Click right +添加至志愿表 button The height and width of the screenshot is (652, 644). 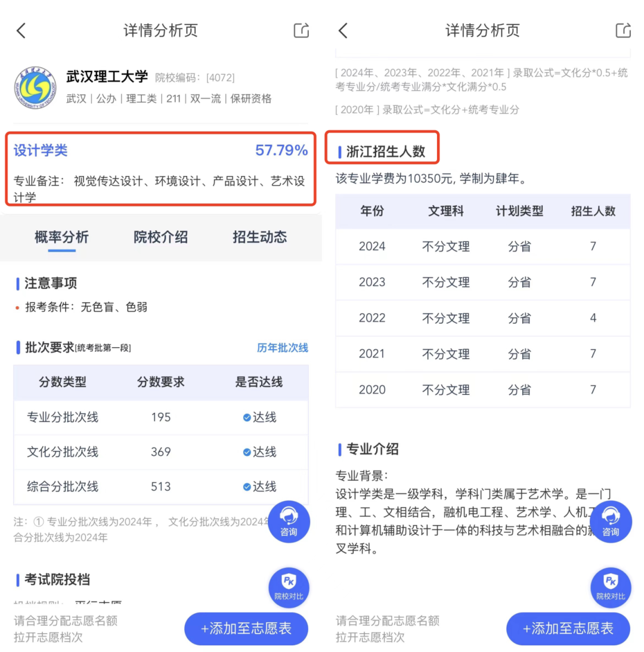click(x=568, y=628)
